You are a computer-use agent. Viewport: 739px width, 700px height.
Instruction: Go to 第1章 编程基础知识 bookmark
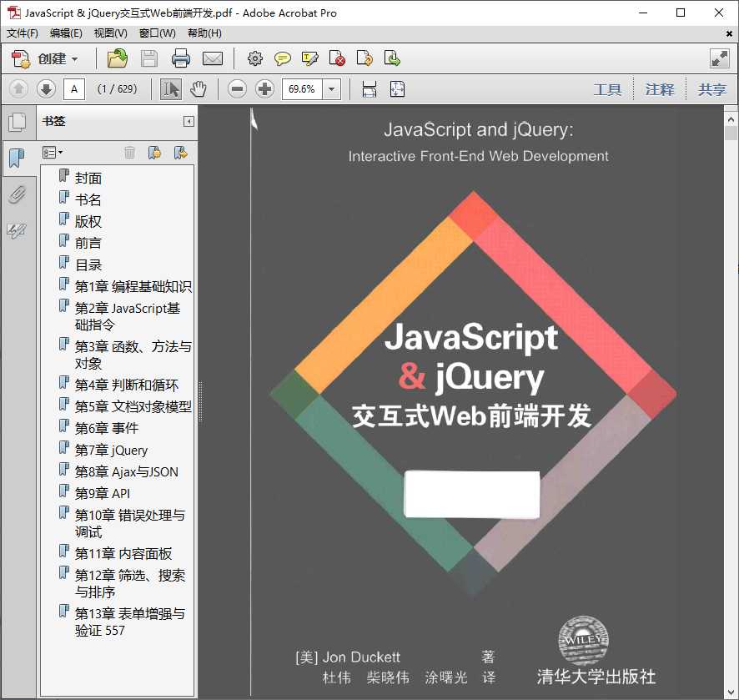click(133, 287)
